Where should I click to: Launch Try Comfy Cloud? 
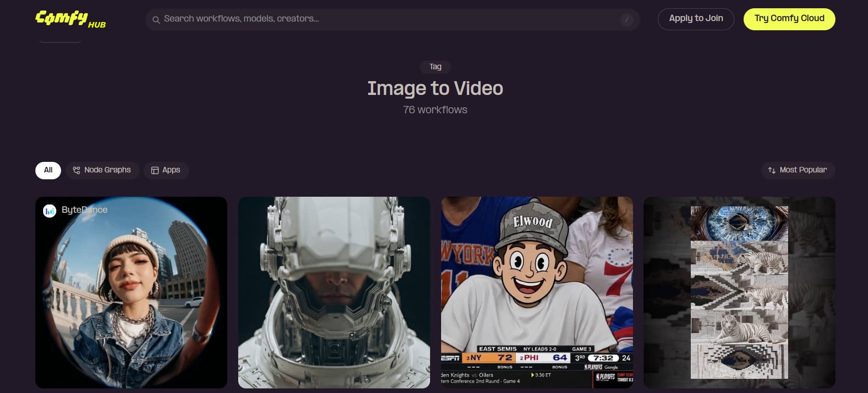pos(789,19)
